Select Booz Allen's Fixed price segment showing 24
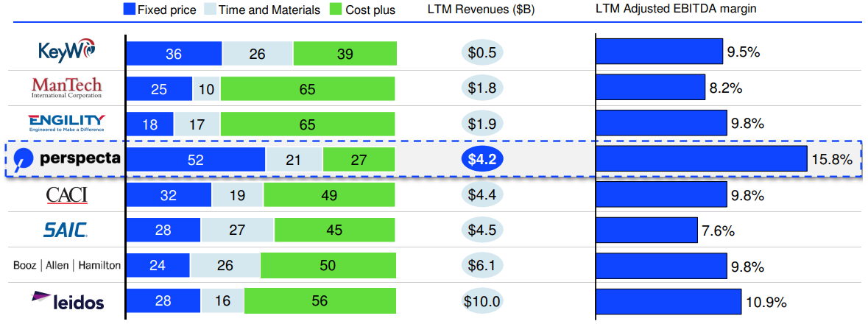 click(x=158, y=265)
